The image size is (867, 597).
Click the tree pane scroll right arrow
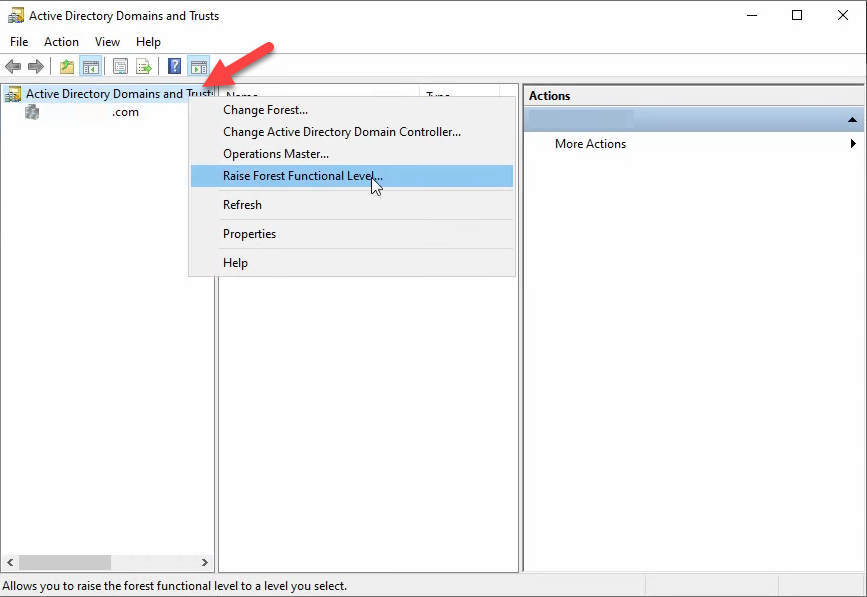coord(205,563)
